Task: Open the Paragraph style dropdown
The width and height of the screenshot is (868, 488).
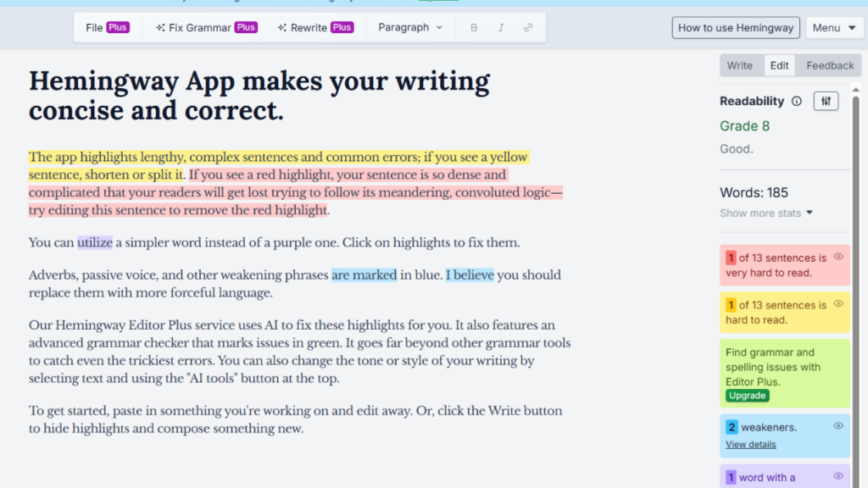Action: tap(410, 28)
